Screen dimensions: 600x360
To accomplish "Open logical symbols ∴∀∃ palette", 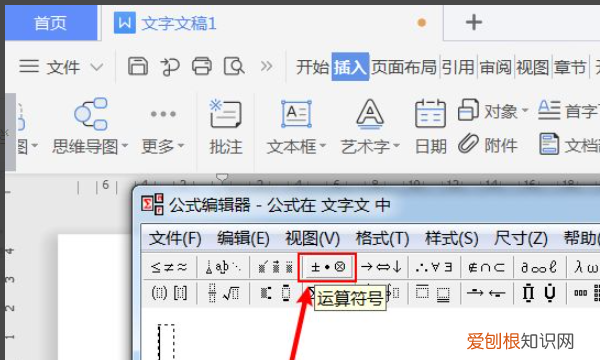I will click(x=434, y=267).
